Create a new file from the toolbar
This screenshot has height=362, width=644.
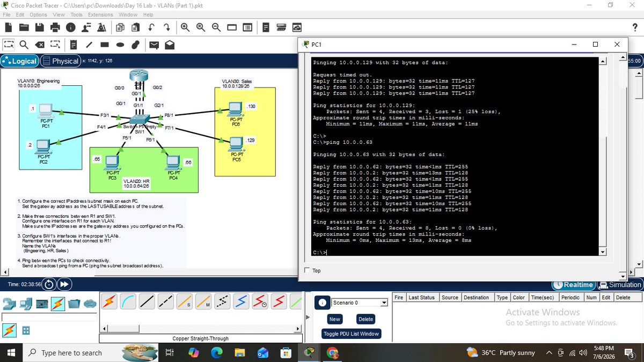(x=9, y=27)
